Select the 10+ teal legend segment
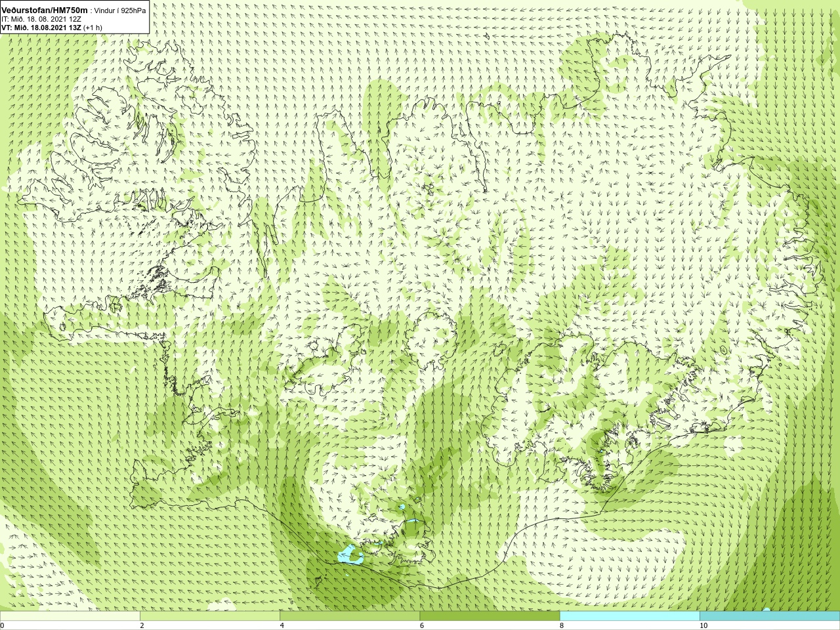840x630 pixels. coord(770,616)
